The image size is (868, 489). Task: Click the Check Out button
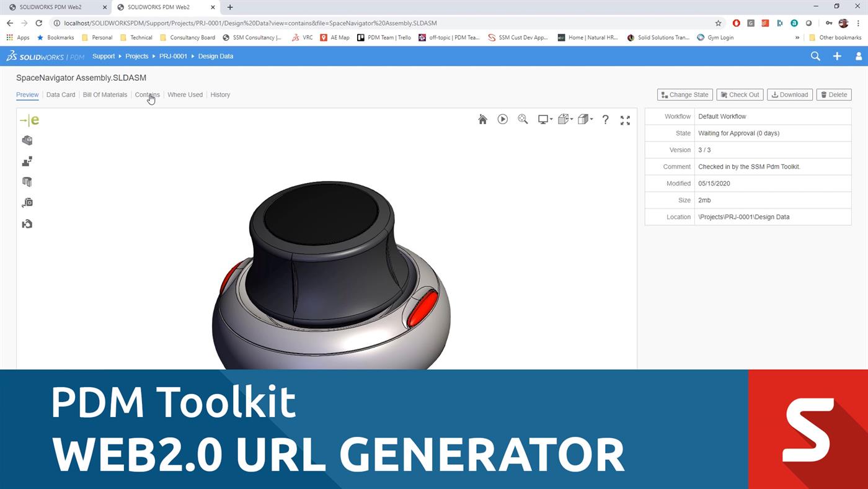(x=739, y=94)
